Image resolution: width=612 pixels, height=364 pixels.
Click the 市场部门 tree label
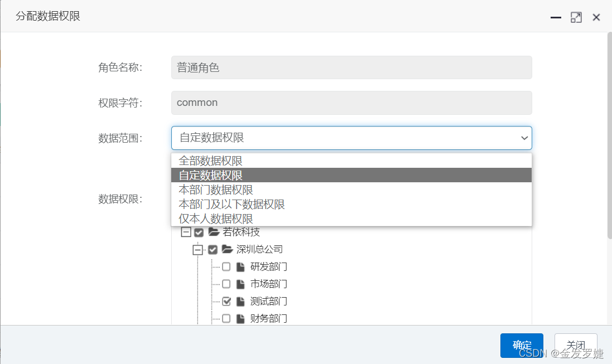pos(268,284)
